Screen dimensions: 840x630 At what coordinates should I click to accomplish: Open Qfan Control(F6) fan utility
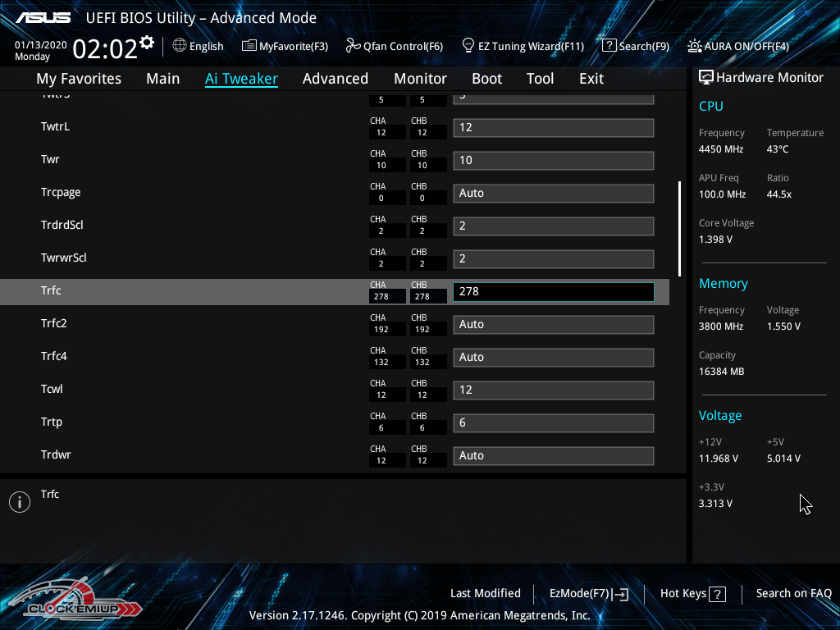click(x=395, y=46)
